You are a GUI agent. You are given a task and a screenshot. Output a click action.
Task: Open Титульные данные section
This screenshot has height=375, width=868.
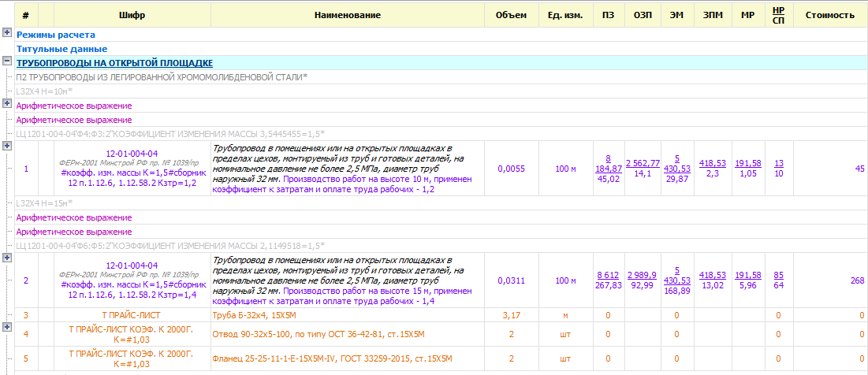coord(61,49)
